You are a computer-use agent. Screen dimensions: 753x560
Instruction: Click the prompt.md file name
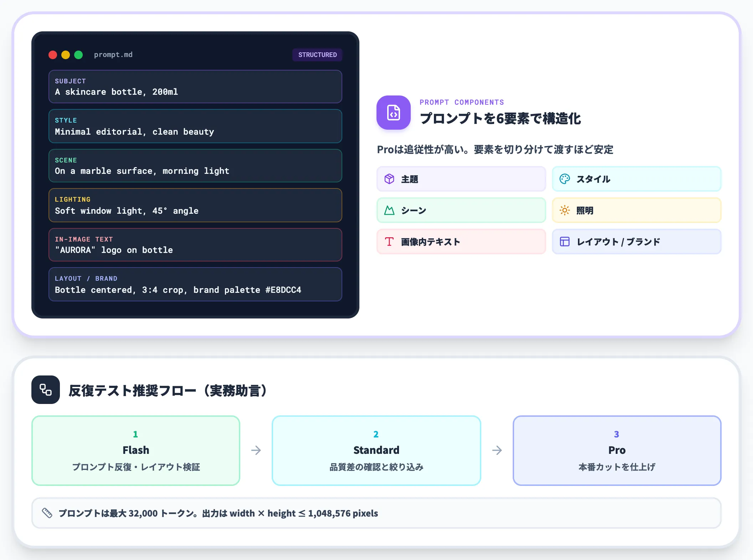coord(113,55)
